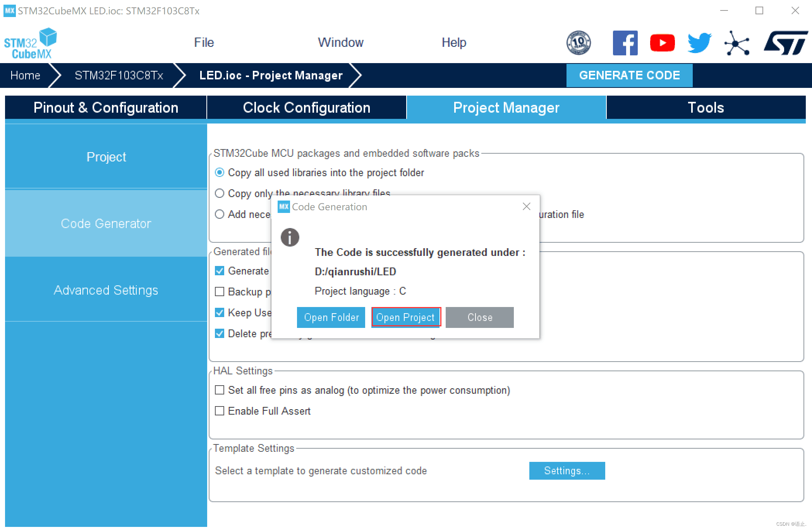Click the Close button in dialog
The image size is (812, 530).
[480, 317]
